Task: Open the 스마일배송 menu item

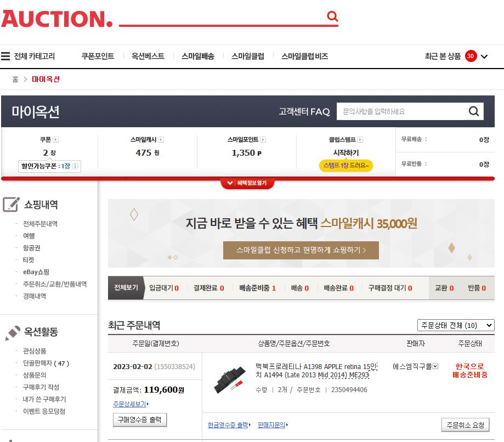Action: (x=198, y=56)
